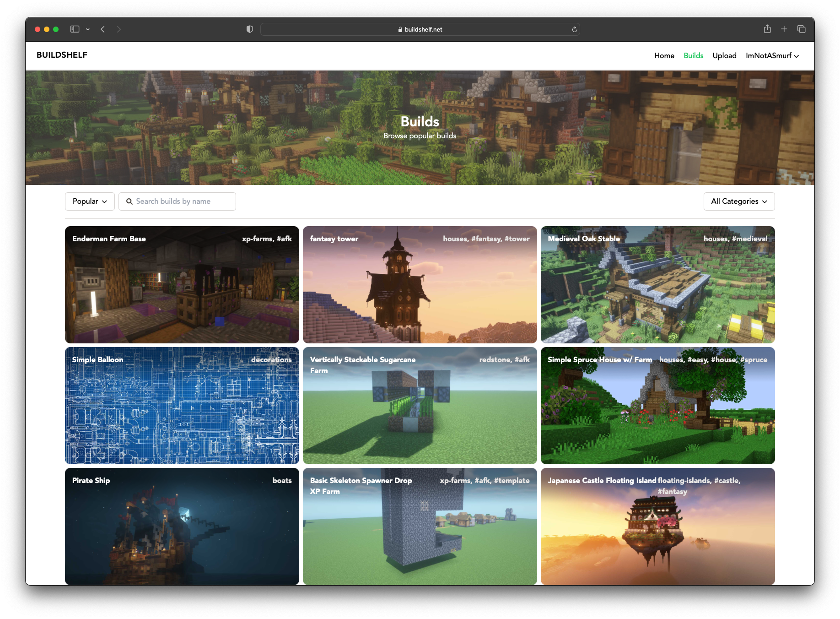Open the fantasy tower build card
Viewport: 840px width, 619px height.
(420, 285)
